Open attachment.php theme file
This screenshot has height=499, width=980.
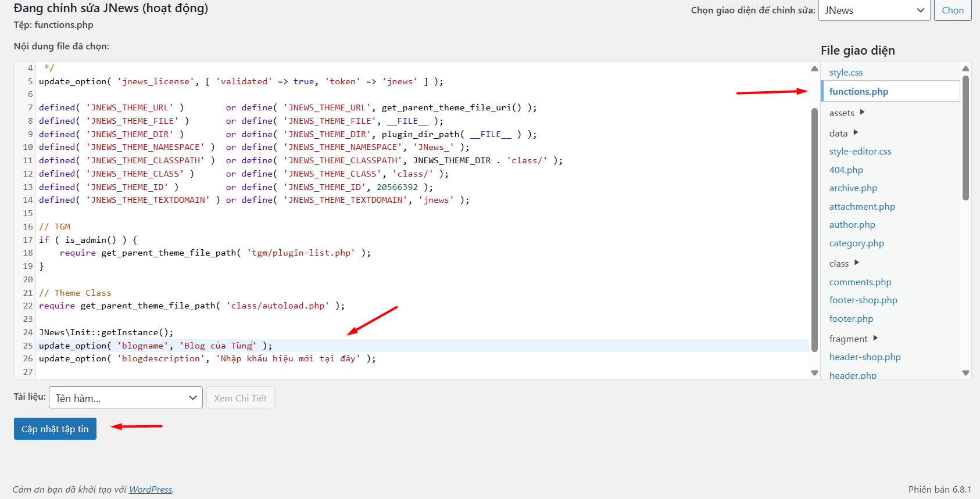[x=862, y=207]
